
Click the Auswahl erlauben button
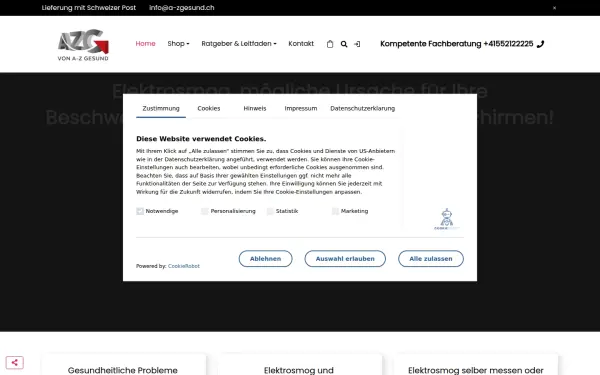point(345,259)
